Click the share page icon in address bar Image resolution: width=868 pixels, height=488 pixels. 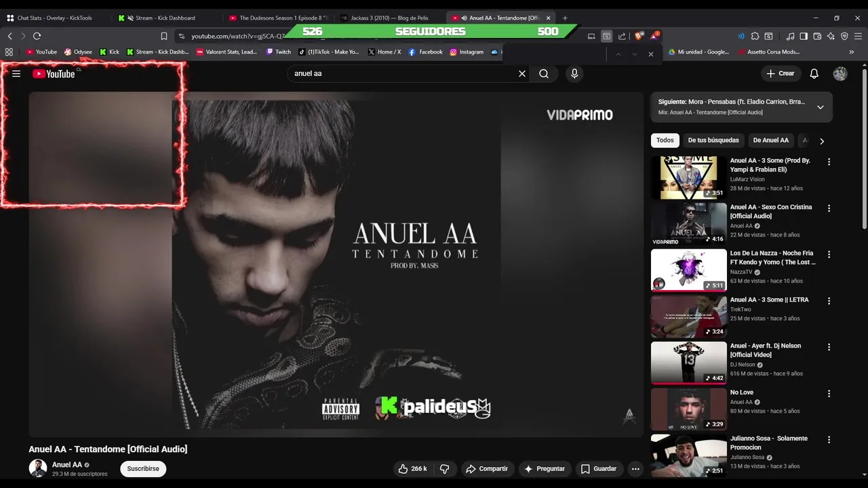[622, 36]
